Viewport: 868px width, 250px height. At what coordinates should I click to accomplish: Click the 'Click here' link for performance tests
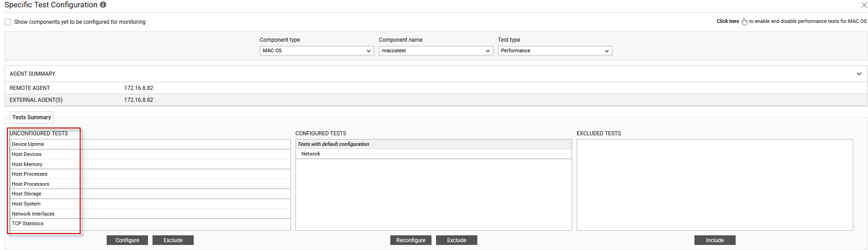coord(728,21)
